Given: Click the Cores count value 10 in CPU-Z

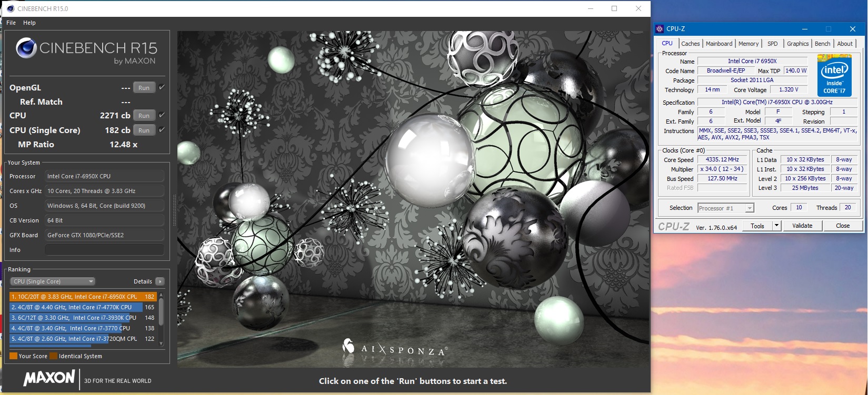Looking at the screenshot, I should pos(799,207).
